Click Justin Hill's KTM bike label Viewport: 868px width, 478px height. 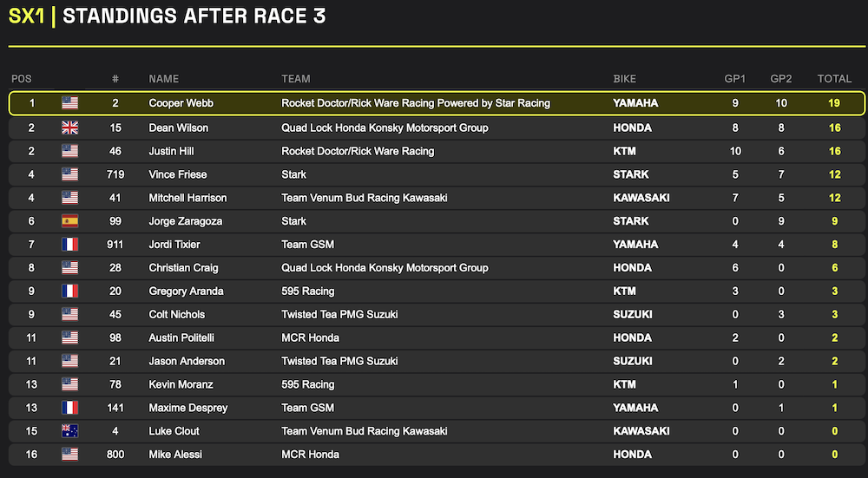(x=624, y=151)
